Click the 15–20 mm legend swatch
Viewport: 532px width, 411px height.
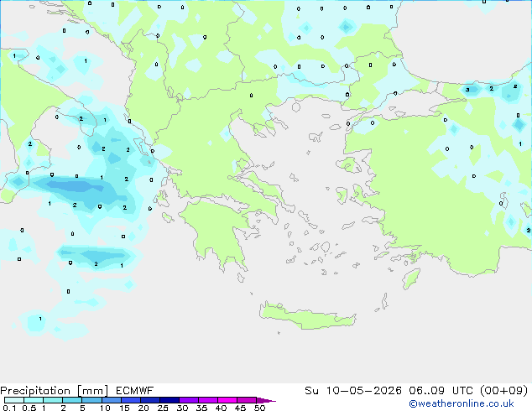(x=131, y=400)
